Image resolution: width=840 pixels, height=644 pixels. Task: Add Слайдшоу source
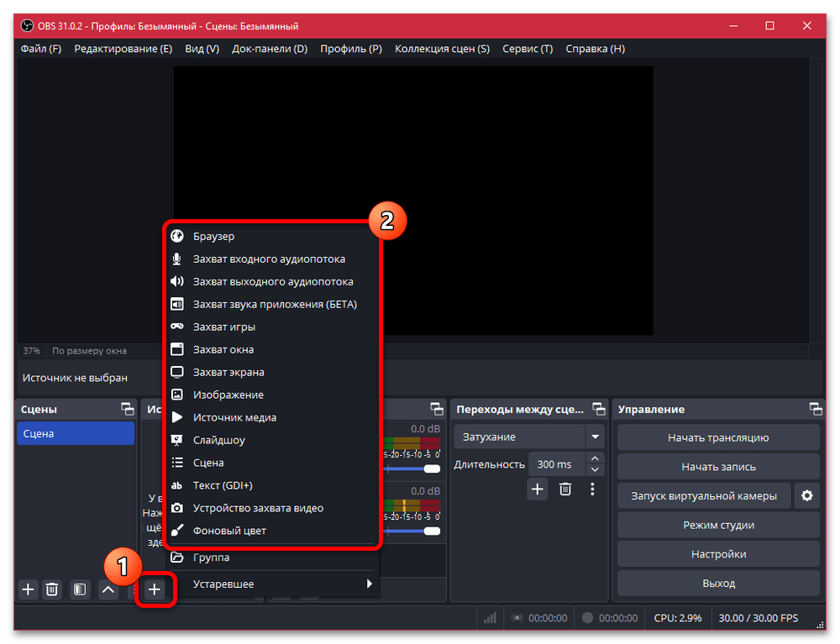pyautogui.click(x=271, y=440)
